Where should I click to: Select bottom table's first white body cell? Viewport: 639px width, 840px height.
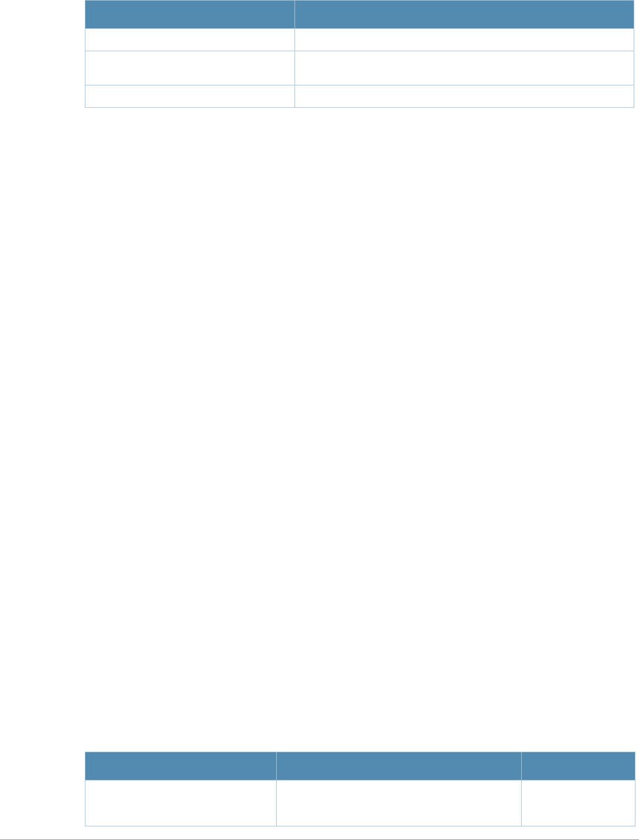click(181, 803)
